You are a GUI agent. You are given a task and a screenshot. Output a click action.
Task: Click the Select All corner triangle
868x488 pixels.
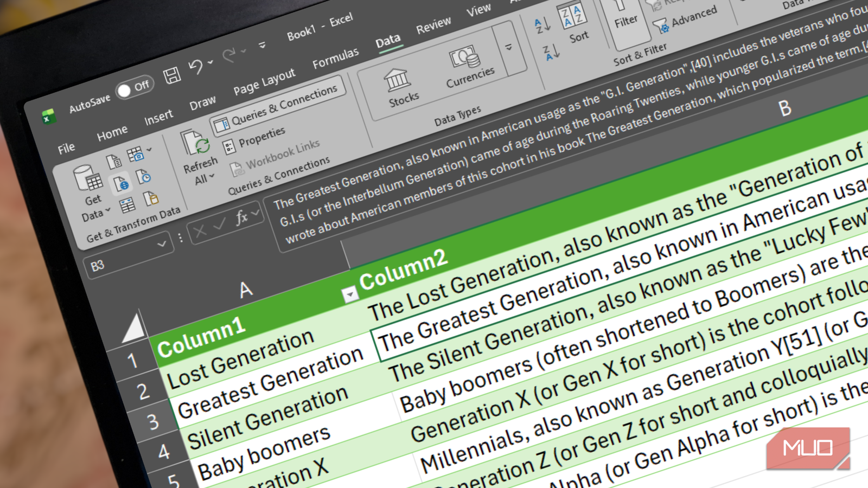[134, 328]
